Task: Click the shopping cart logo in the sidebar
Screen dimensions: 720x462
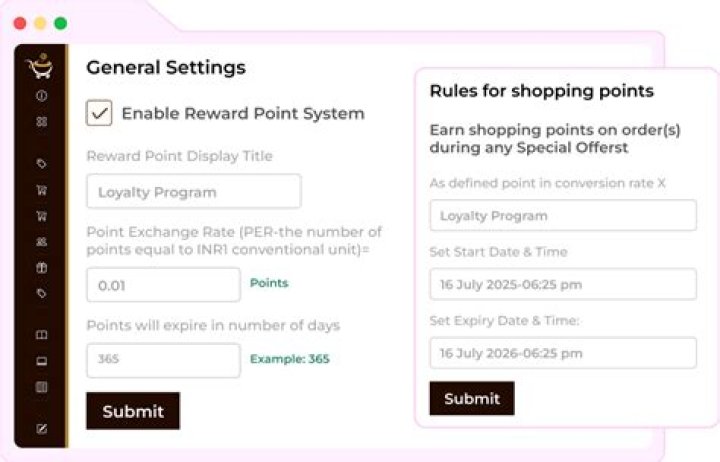Action: [x=40, y=66]
